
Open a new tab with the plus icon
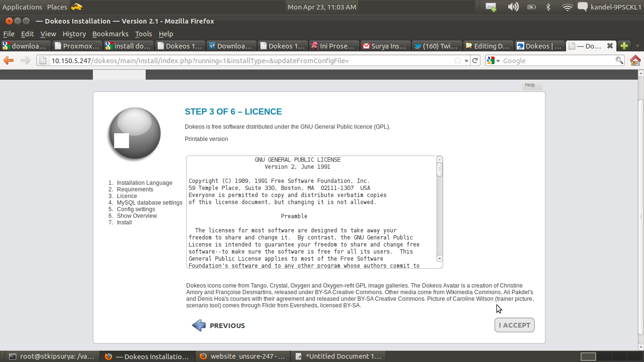(624, 46)
